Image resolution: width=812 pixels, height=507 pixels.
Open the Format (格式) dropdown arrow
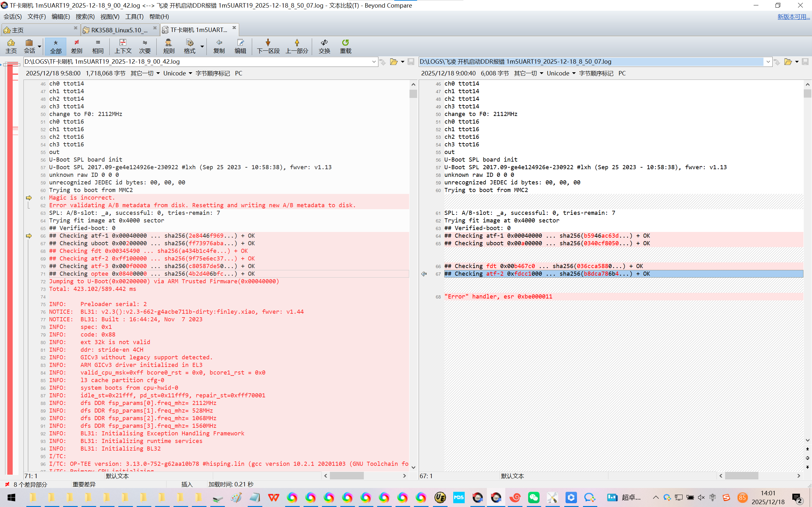202,46
